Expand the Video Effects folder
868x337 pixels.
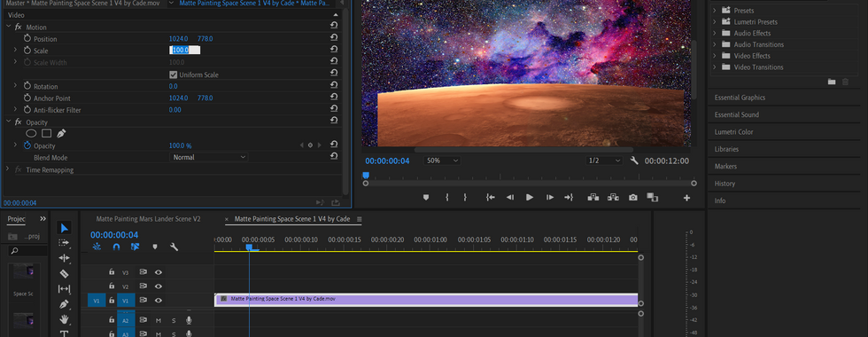(x=715, y=55)
